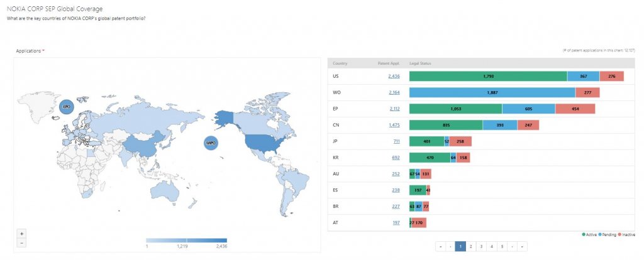Click the WIPO bubble marker on the map

click(x=210, y=143)
